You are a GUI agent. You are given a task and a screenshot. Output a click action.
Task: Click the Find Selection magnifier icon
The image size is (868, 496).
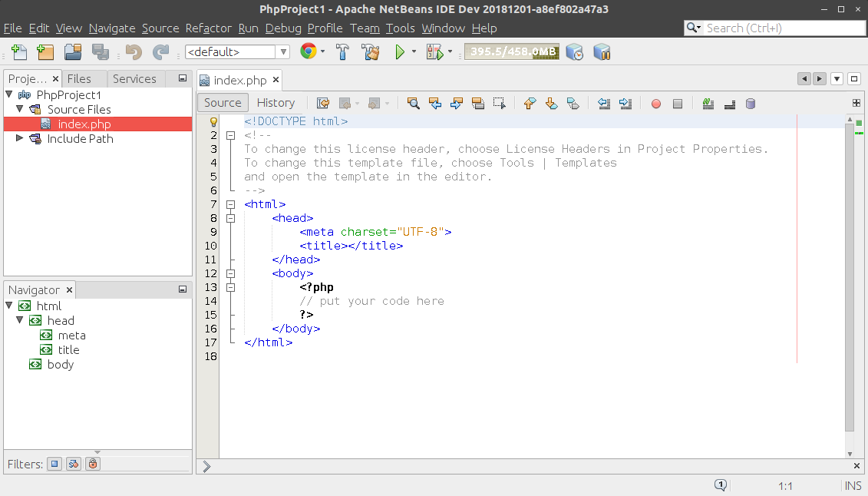click(x=413, y=103)
